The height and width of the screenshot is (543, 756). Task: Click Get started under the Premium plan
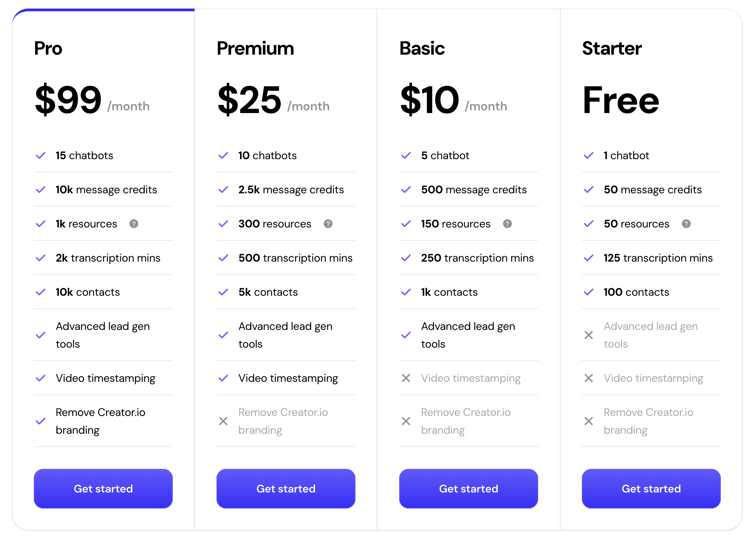285,489
